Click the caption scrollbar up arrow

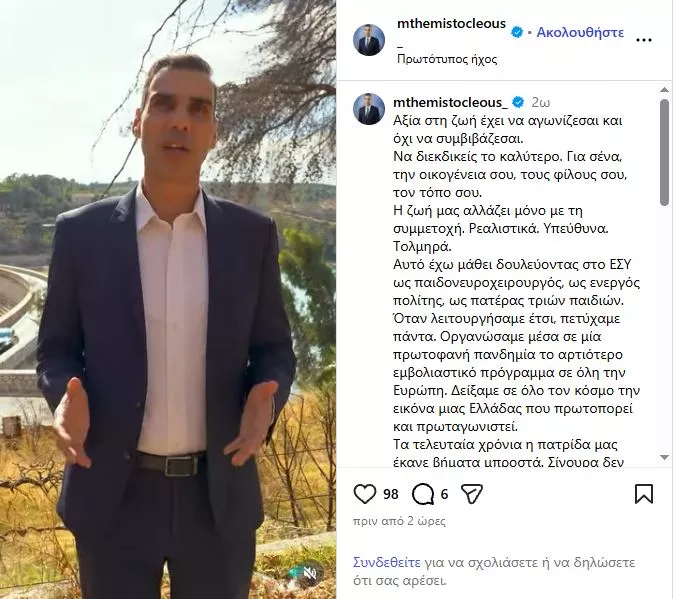(x=664, y=90)
